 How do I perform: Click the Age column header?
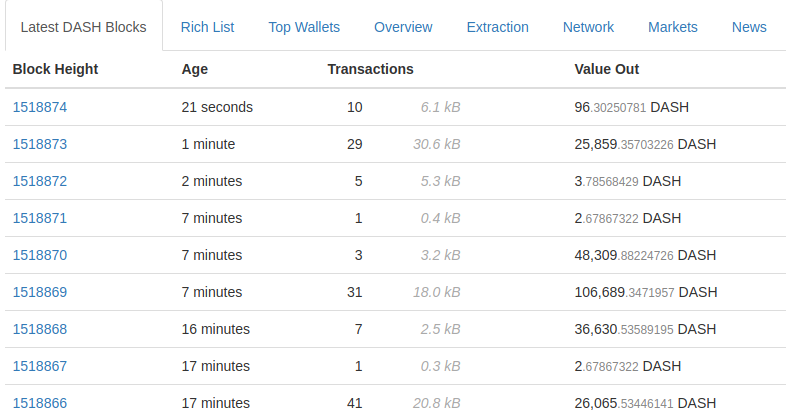click(x=194, y=69)
